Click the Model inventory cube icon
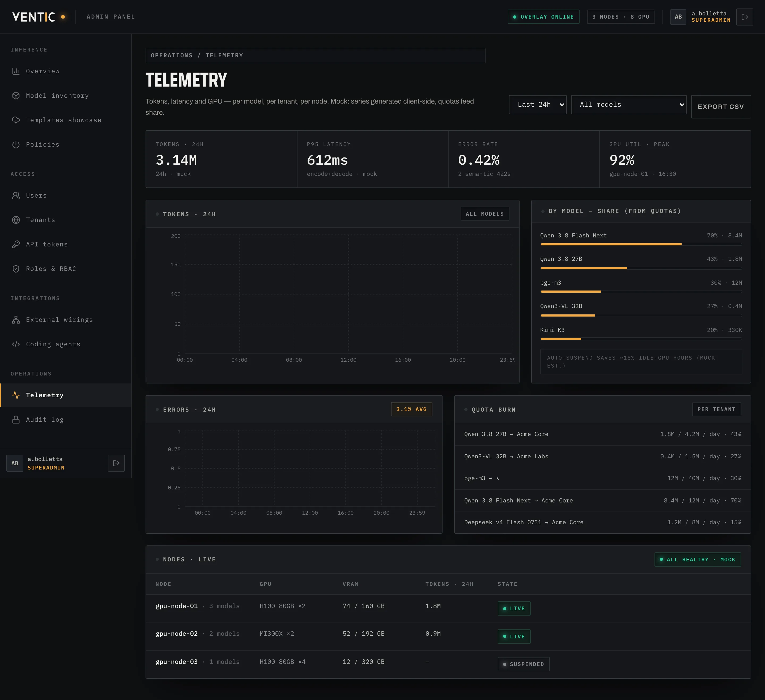Viewport: 765px width, 700px height. [x=16, y=96]
